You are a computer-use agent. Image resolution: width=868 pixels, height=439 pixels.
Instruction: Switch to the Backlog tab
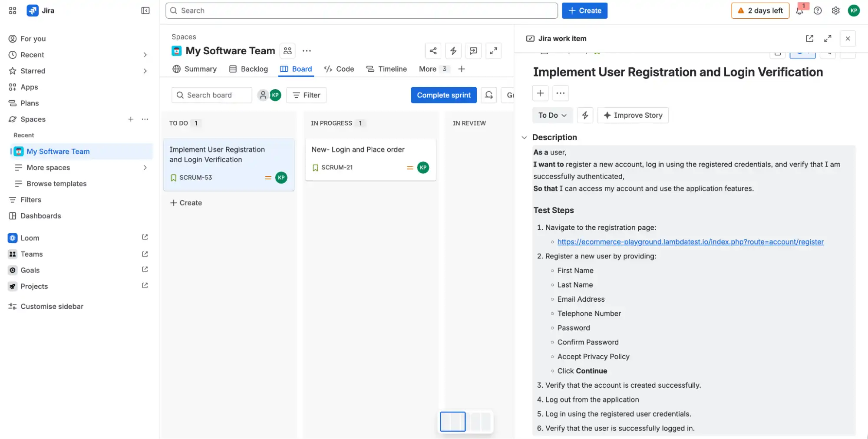pos(248,69)
